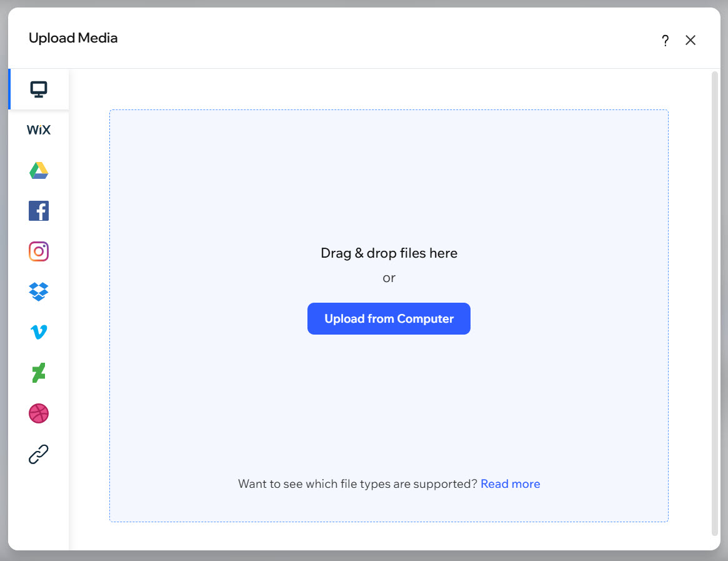
Task: Open the Instagram media source
Action: [x=38, y=251]
